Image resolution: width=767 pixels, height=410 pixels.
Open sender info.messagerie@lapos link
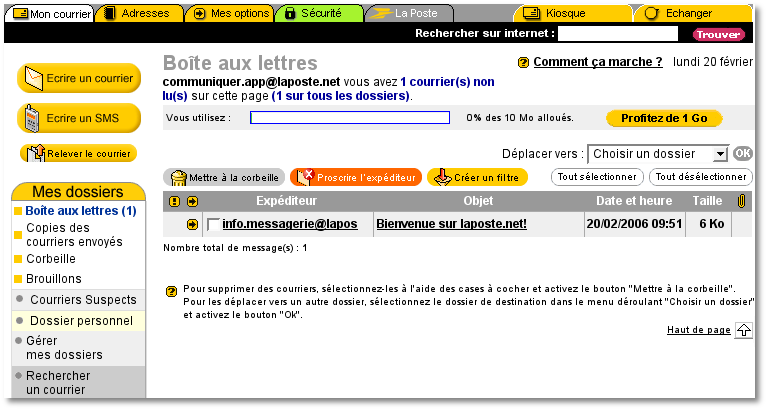[290, 224]
